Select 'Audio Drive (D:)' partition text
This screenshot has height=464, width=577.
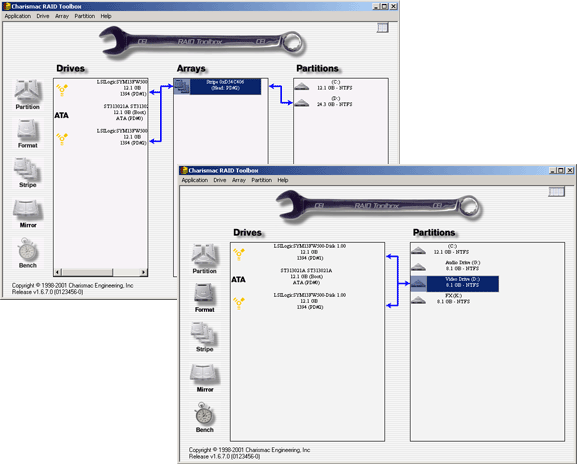[463, 263]
